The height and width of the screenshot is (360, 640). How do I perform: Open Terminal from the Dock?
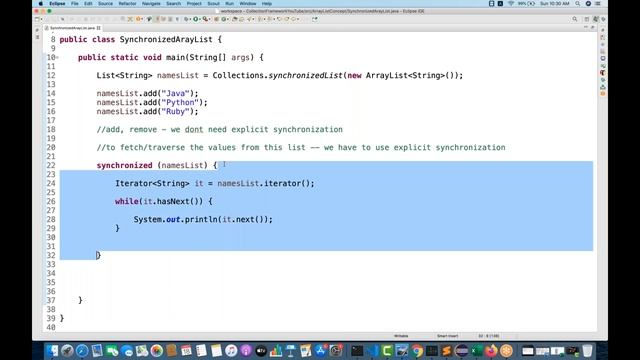(x=357, y=351)
